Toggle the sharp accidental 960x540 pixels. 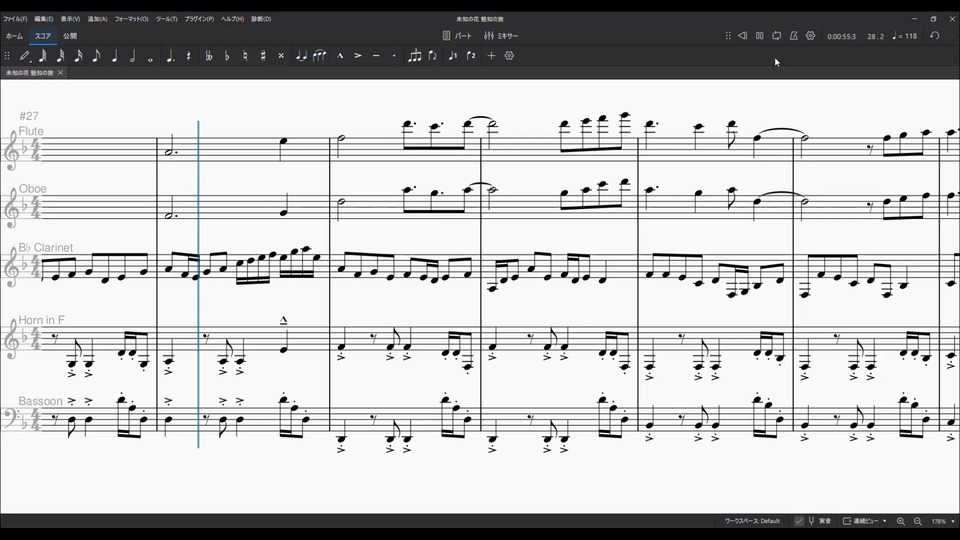(263, 56)
